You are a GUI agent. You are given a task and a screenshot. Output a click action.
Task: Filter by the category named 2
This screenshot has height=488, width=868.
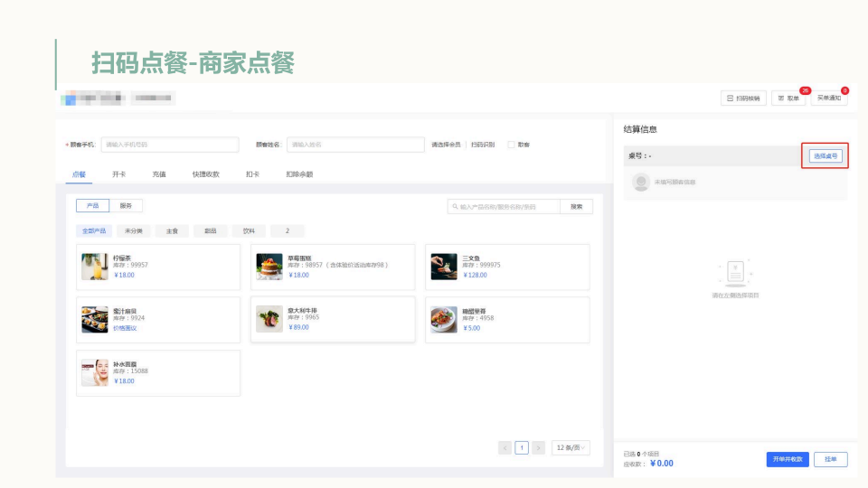(288, 230)
